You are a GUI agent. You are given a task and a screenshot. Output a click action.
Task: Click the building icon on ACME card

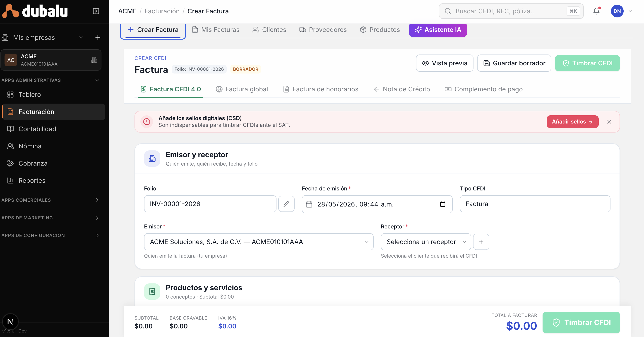click(x=94, y=60)
